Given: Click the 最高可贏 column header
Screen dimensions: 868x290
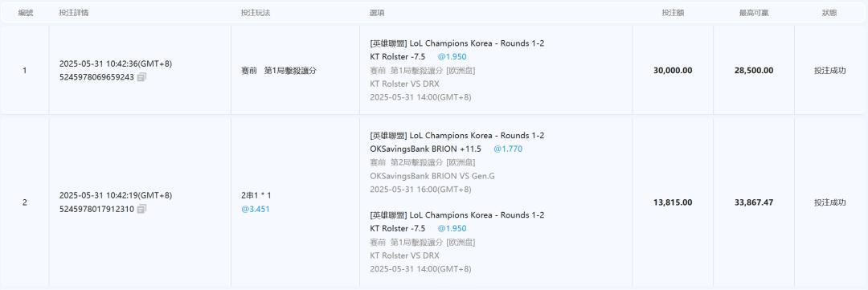Looking at the screenshot, I should [x=754, y=13].
